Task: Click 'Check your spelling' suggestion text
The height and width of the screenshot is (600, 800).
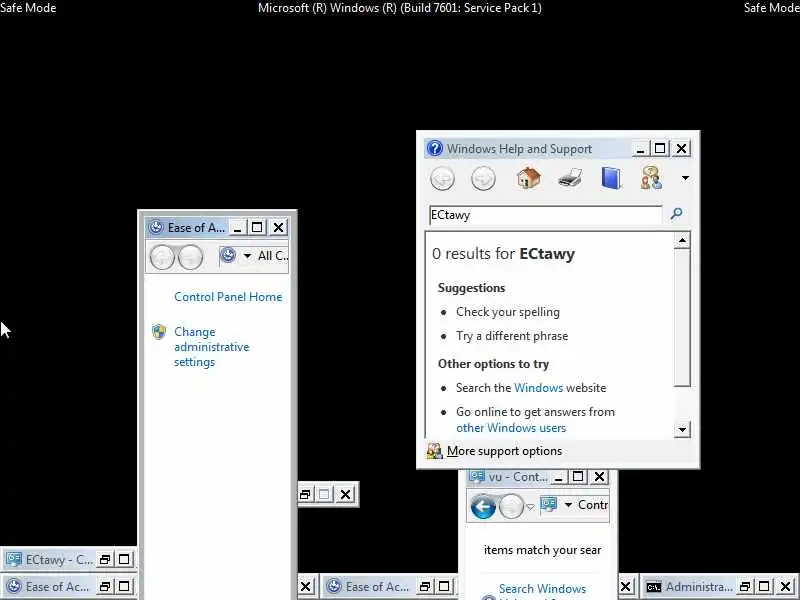Action: pyautogui.click(x=508, y=312)
